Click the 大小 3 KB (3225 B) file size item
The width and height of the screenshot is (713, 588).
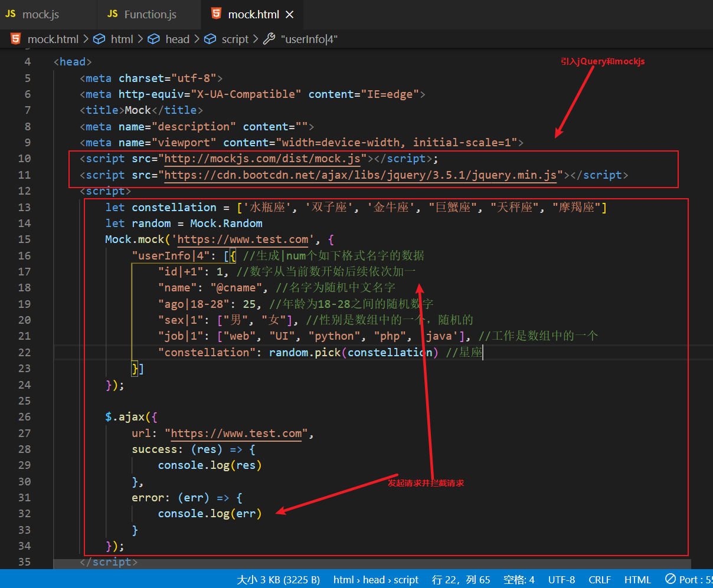point(279,580)
